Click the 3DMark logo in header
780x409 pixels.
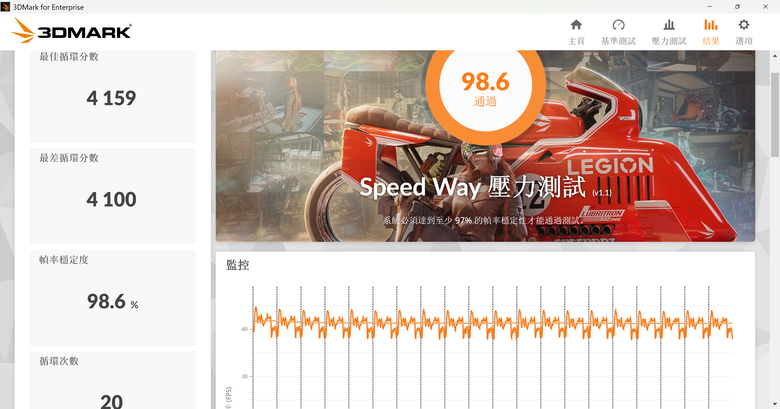[x=71, y=31]
